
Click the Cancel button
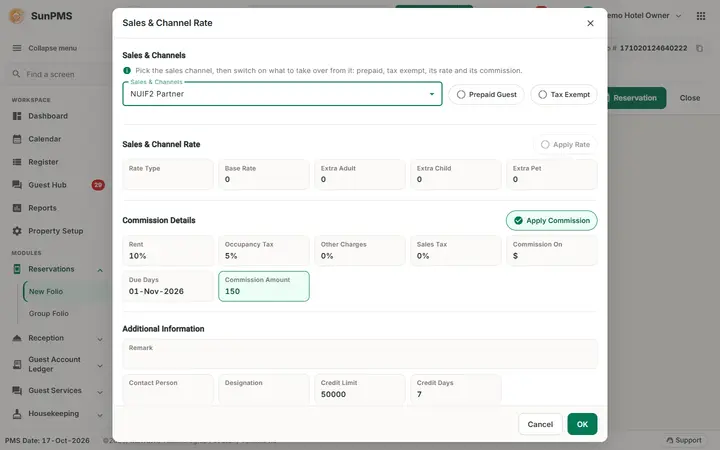pos(540,424)
